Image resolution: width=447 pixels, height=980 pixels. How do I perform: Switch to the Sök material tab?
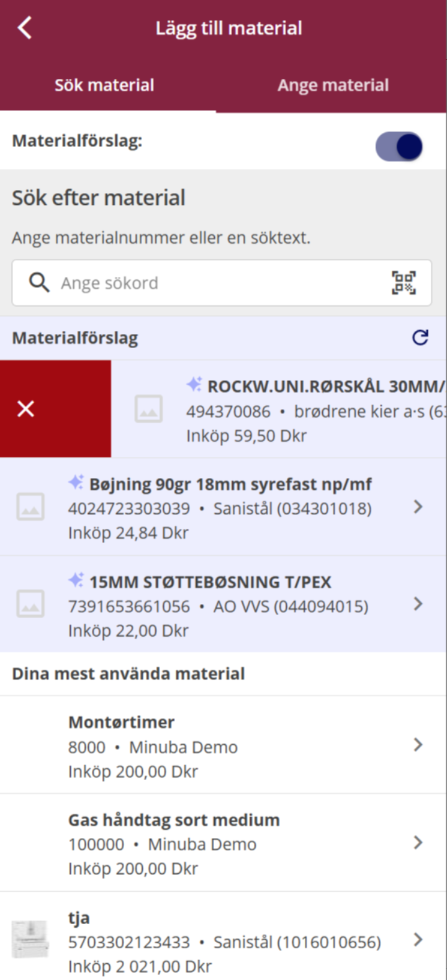coord(104,86)
